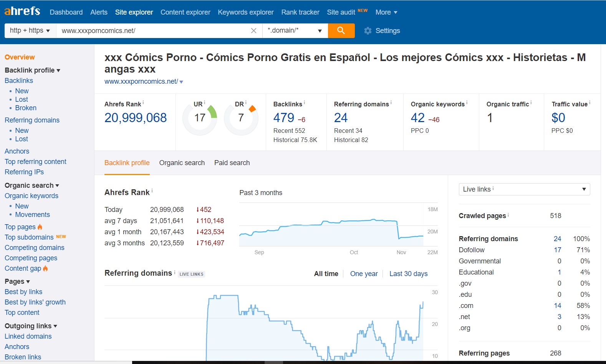
Task: Click the 42 organic keywords count
Action: coord(418,118)
